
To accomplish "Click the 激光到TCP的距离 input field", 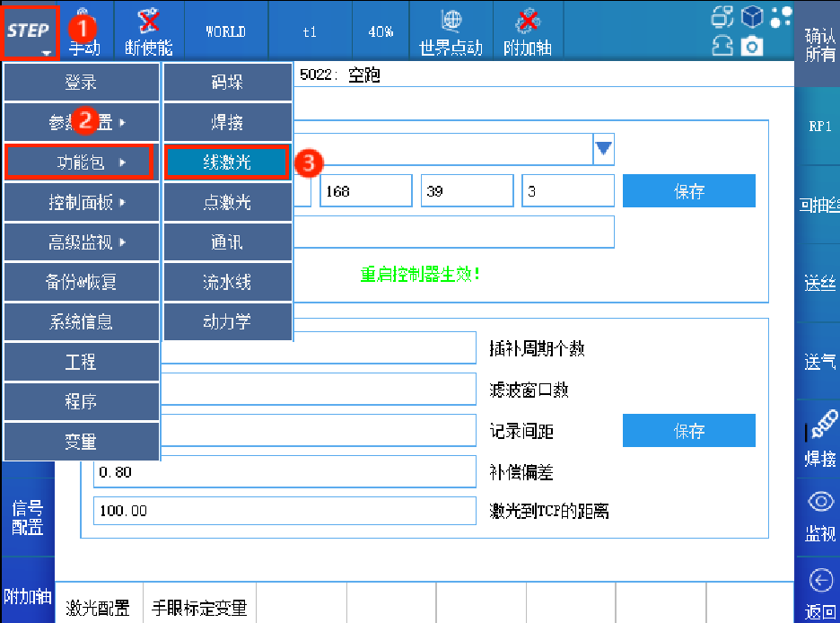I will (x=284, y=510).
